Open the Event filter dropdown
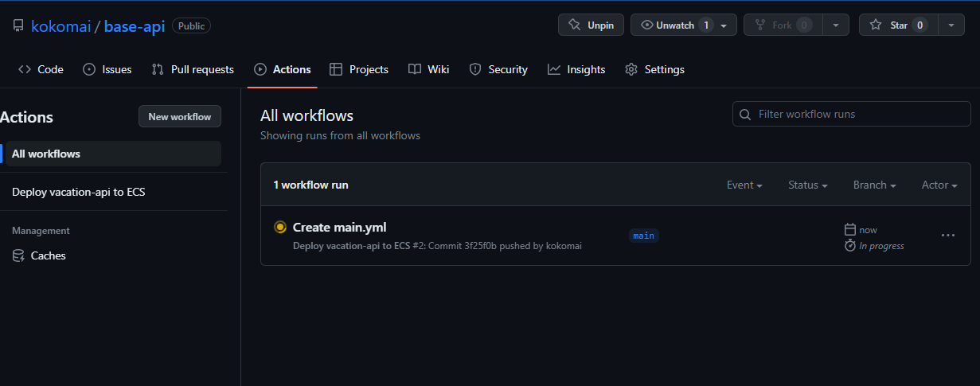 point(744,185)
